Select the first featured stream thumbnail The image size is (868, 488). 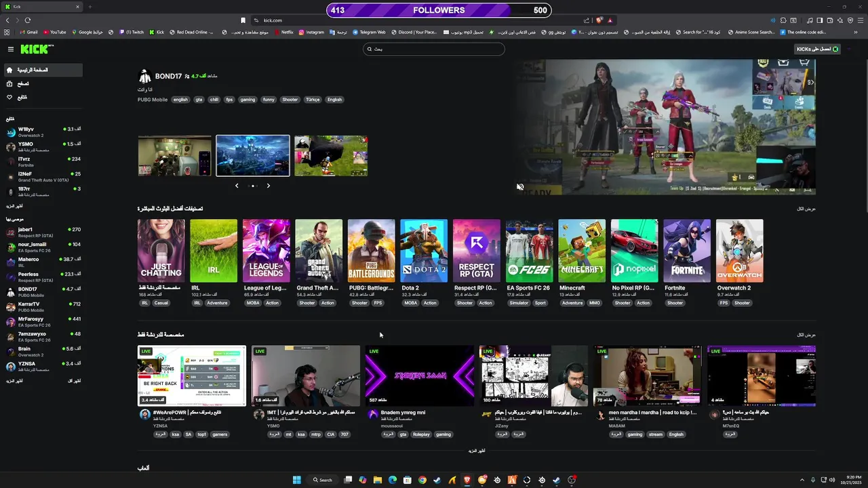pyautogui.click(x=175, y=156)
